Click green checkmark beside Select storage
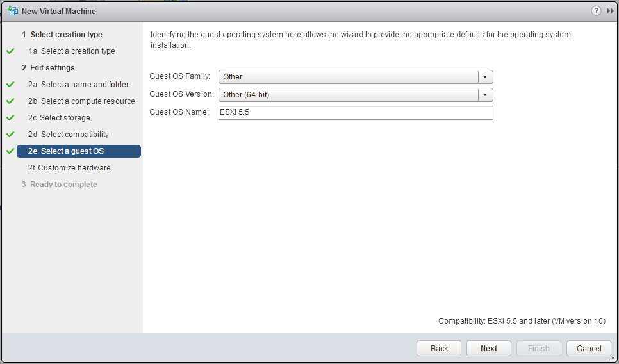This screenshot has width=619, height=364. click(10, 118)
